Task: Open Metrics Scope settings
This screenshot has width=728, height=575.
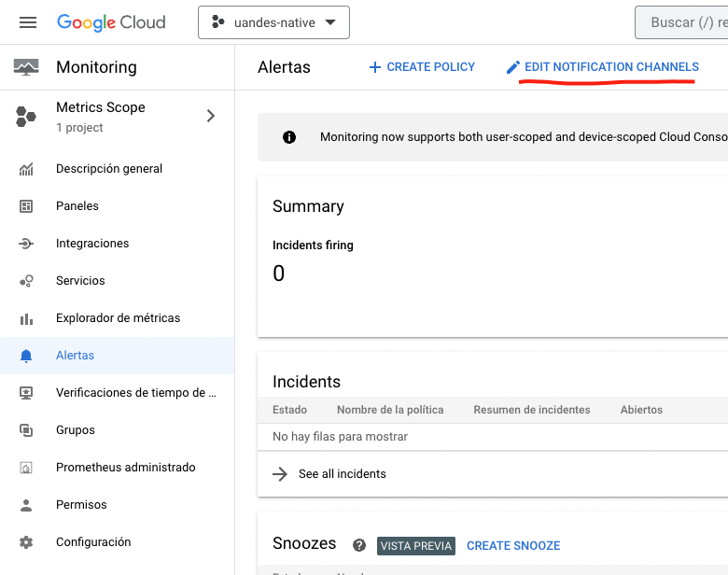Action: pos(117,116)
